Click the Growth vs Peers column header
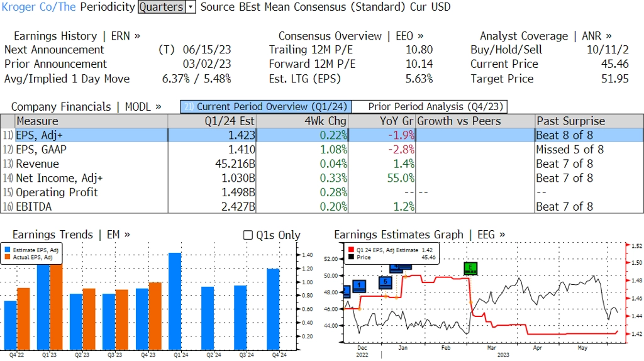Viewport: 644px width, 361px height. (x=475, y=121)
